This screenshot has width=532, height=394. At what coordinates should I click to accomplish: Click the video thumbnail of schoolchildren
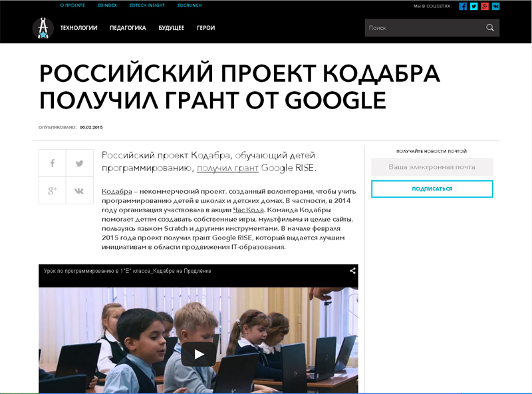pyautogui.click(x=198, y=340)
